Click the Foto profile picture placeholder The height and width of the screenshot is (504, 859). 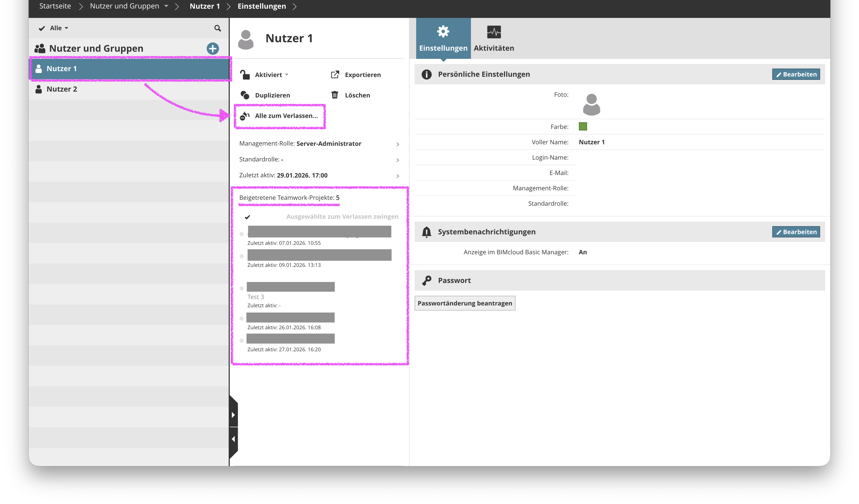(x=591, y=104)
